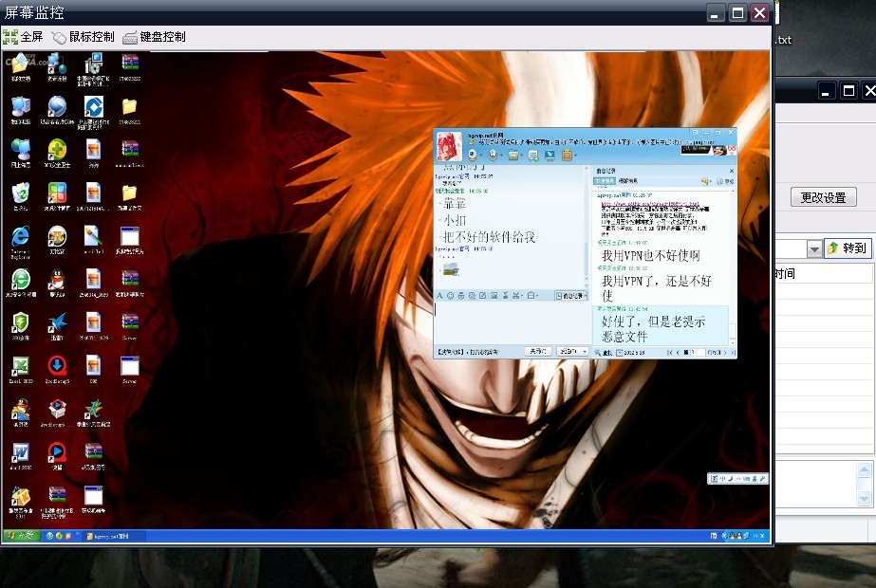Click the page number field in history pager
The width and height of the screenshot is (876, 588).
coord(698,353)
